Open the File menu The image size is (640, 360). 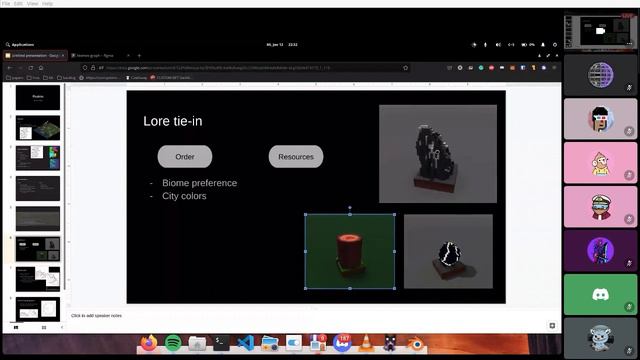[x=6, y=3]
